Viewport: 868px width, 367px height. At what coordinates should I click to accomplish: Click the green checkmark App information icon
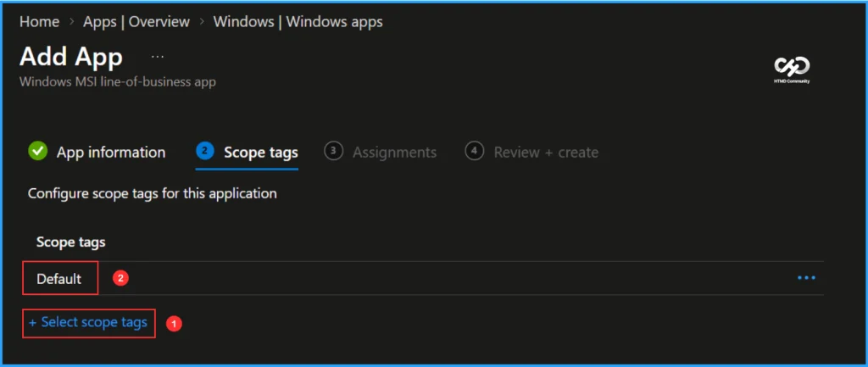[37, 151]
